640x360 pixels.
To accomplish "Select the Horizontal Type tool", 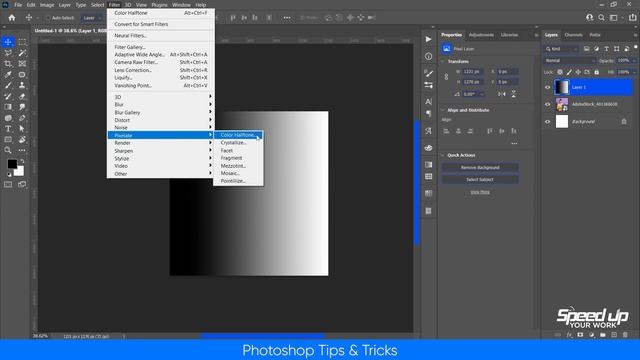I will [8, 129].
